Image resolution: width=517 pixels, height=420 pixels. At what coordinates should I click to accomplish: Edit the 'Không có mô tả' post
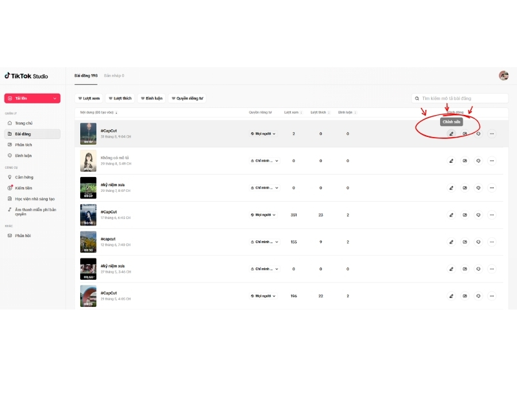pos(451,161)
